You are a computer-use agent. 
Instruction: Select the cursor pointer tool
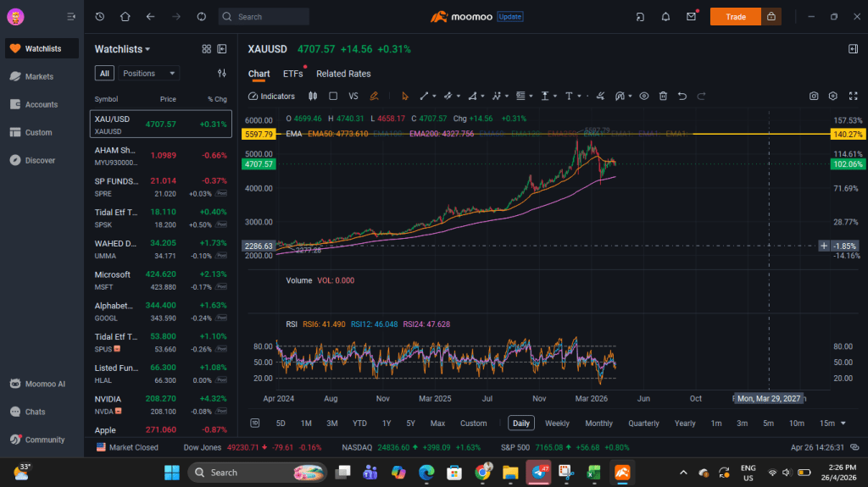(404, 97)
